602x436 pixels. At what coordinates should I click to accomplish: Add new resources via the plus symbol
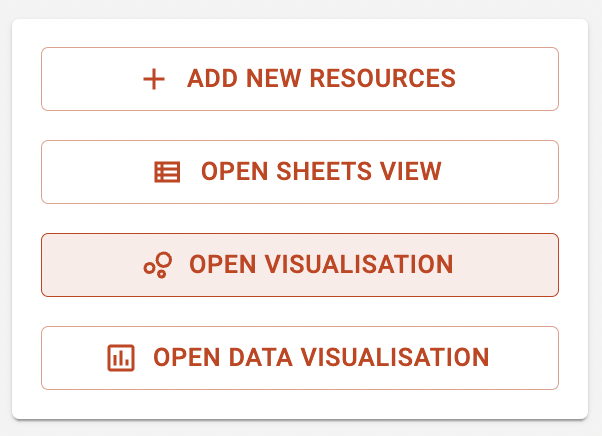[x=154, y=79]
